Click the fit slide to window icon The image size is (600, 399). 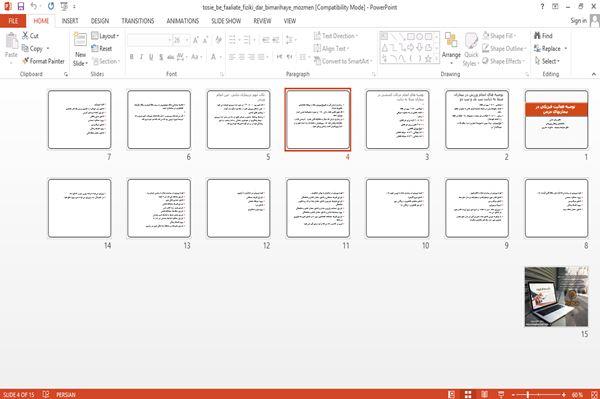coord(594,394)
